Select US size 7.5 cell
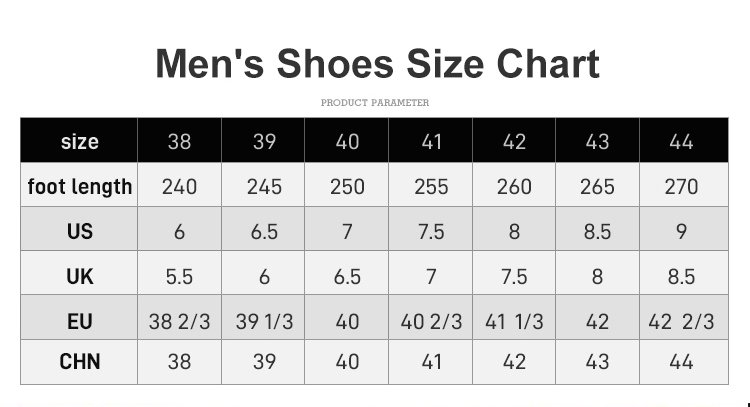Image resolution: width=750 pixels, height=407 pixels. click(x=430, y=229)
